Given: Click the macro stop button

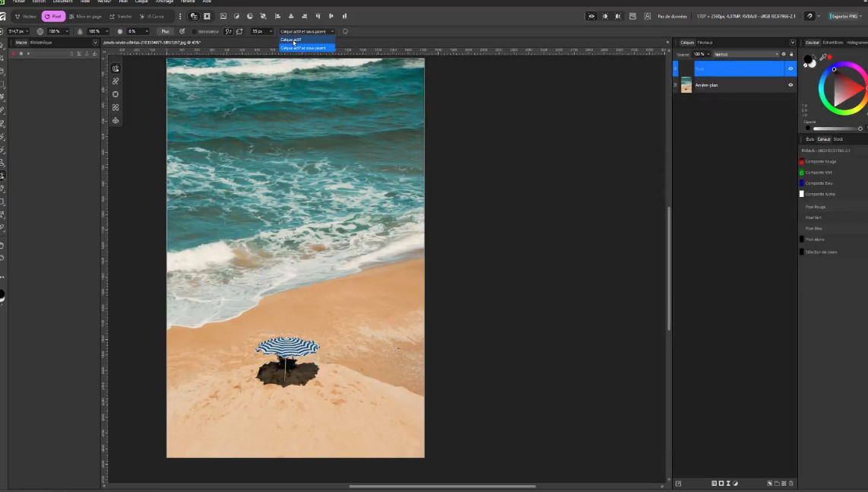Looking at the screenshot, I should (21, 54).
